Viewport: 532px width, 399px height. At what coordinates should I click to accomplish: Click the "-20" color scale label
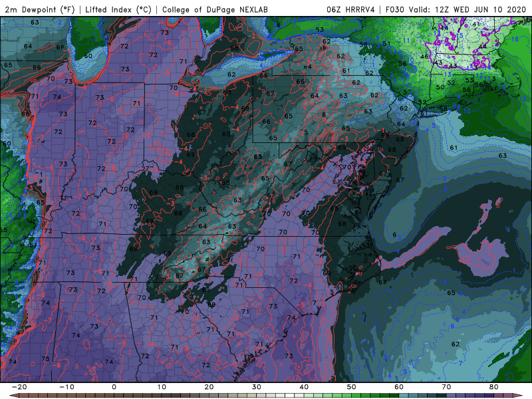[19, 387]
